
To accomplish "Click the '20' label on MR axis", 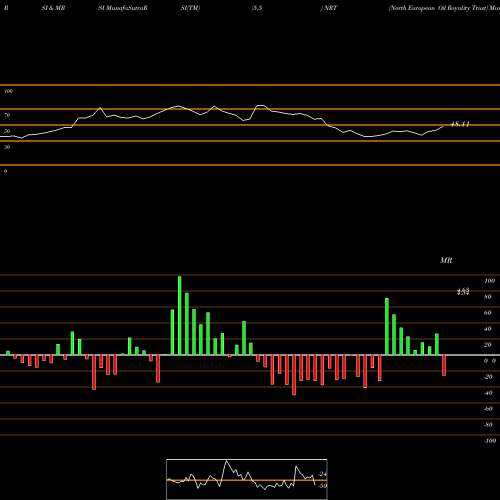I will (x=488, y=345).
